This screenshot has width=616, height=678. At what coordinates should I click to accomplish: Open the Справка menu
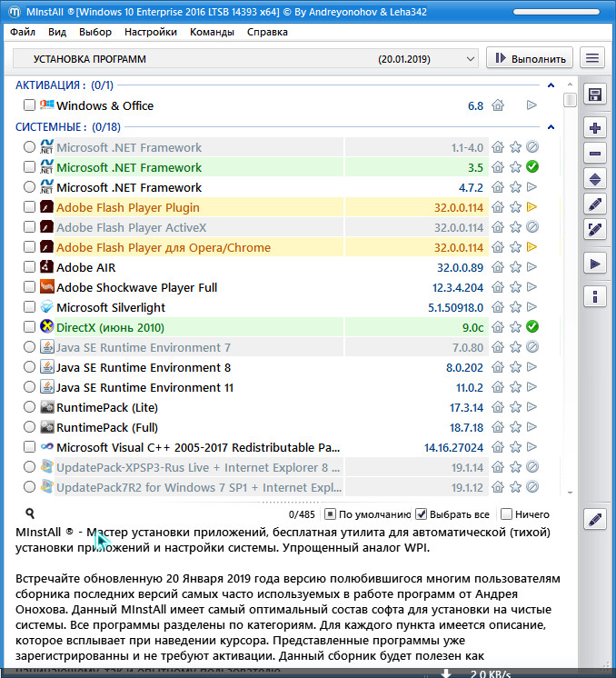tap(267, 32)
